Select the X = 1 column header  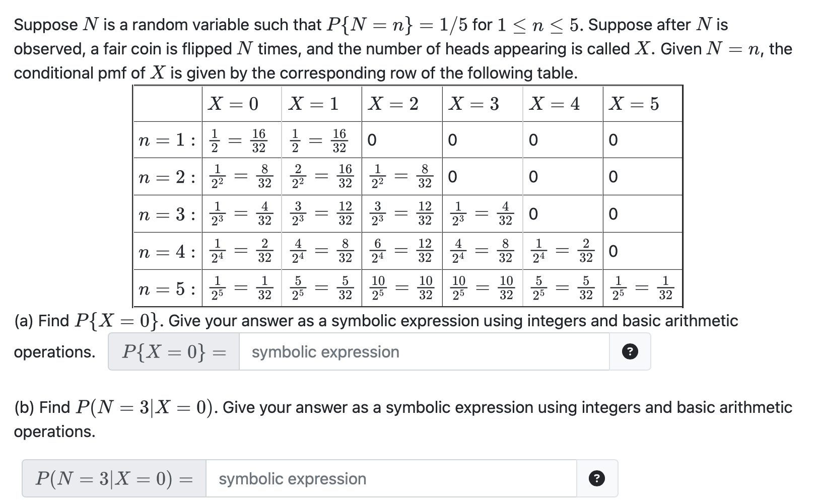(313, 104)
